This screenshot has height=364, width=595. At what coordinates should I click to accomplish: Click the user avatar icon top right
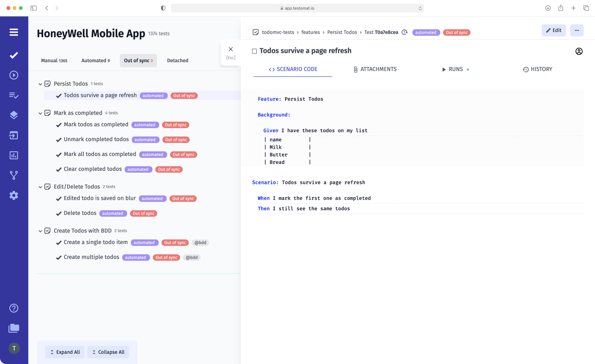point(579,51)
